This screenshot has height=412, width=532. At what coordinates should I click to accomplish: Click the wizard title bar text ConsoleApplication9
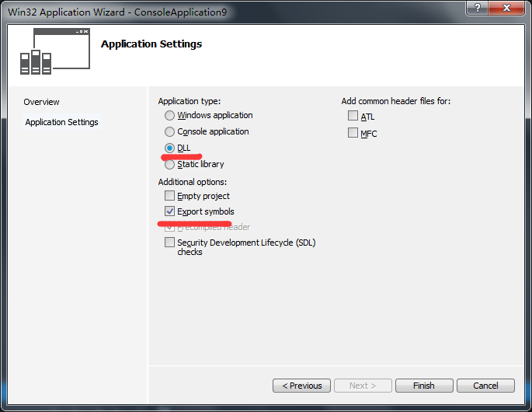[180, 12]
